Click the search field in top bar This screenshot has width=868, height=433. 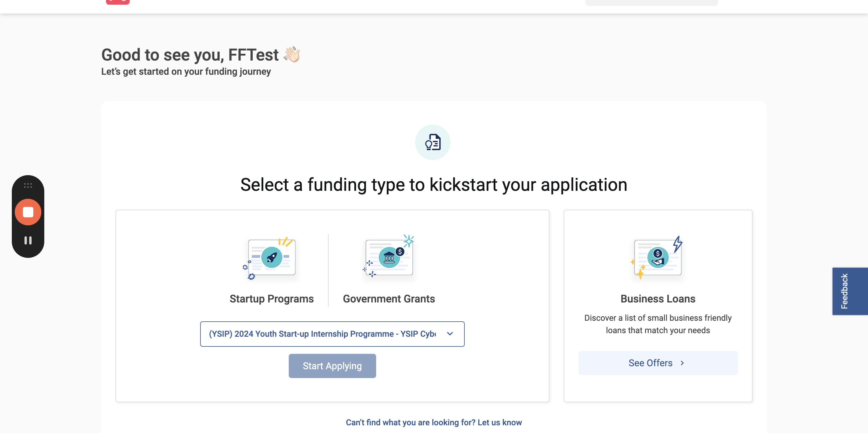click(x=651, y=2)
